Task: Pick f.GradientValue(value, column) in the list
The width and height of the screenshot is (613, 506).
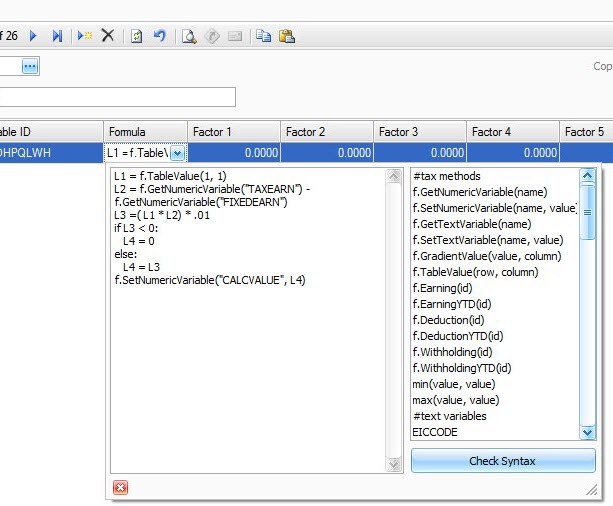Action: pos(486,256)
